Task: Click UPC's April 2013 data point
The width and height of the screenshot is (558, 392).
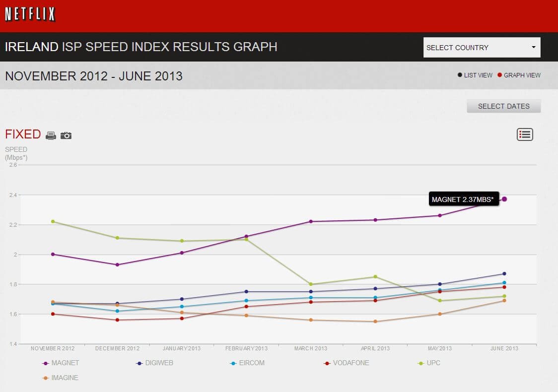Action: [375, 277]
